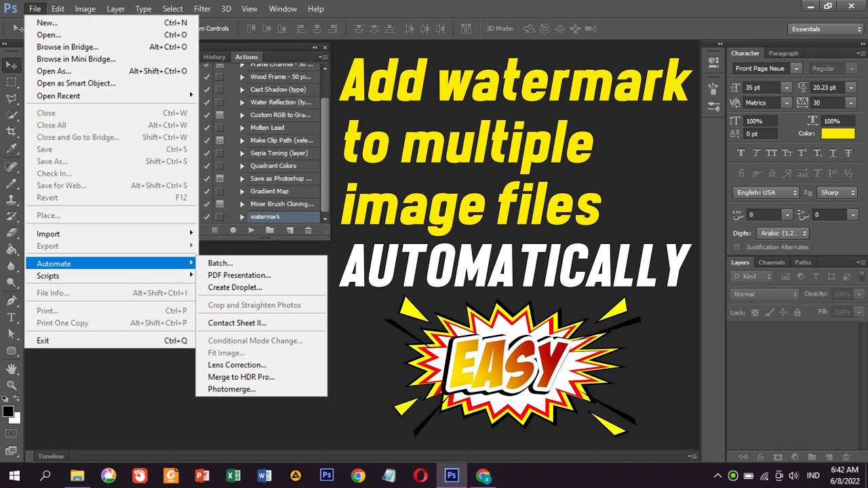Select the Healing Brush tool

coord(12,167)
